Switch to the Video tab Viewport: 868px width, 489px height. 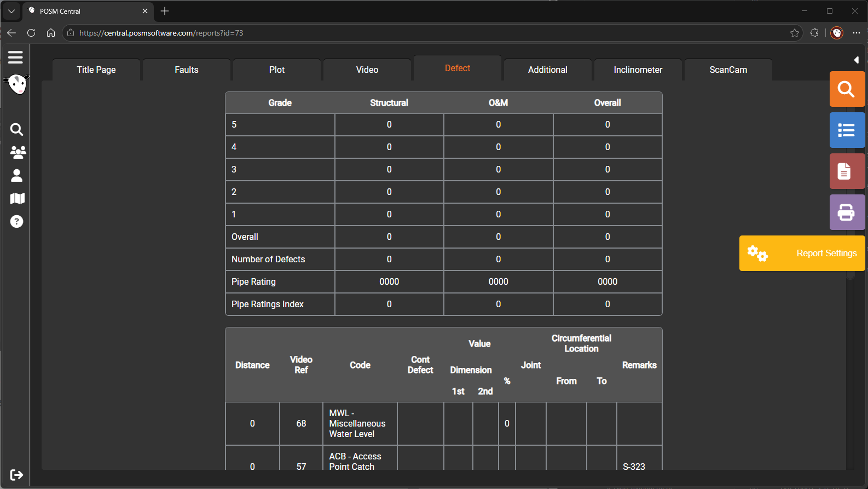point(367,70)
